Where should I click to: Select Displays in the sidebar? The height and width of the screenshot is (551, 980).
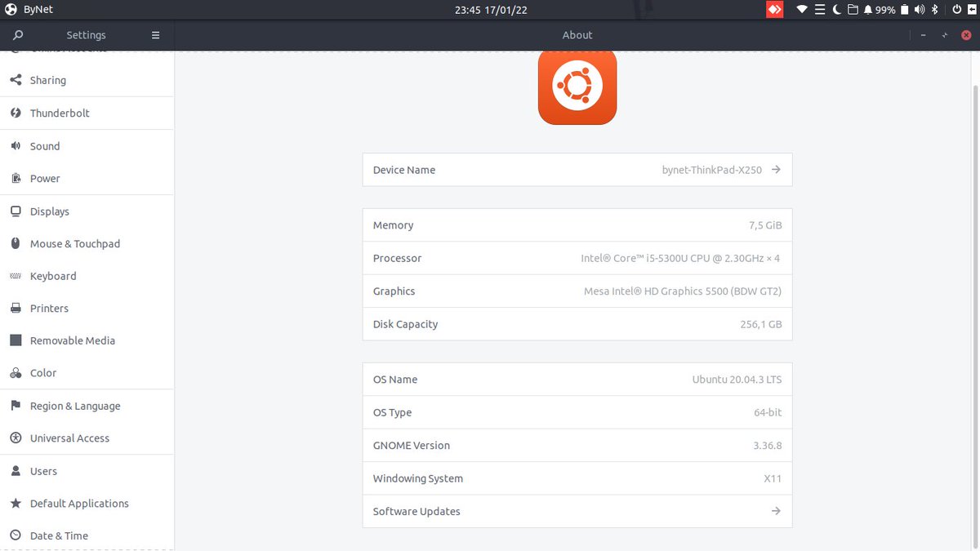87,211
